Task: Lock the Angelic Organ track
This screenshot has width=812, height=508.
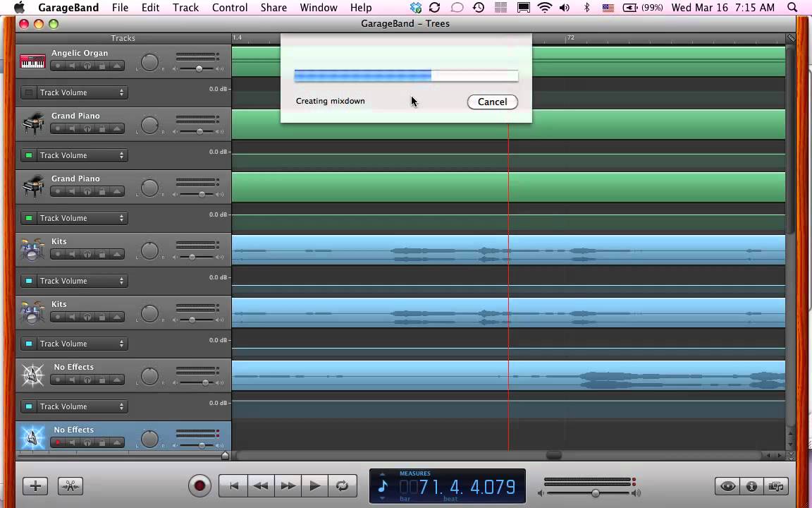Action: point(102,66)
